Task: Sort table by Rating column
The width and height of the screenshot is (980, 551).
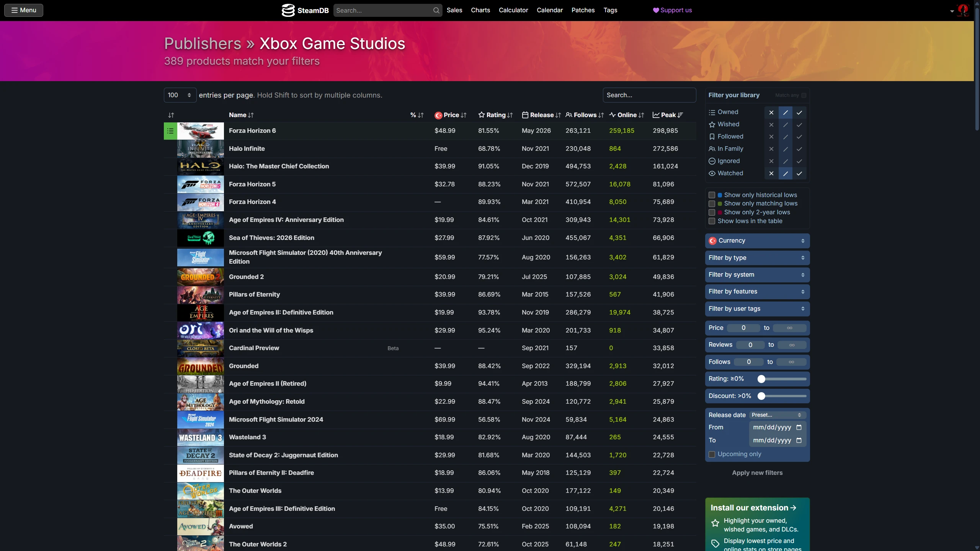Action: tap(495, 115)
